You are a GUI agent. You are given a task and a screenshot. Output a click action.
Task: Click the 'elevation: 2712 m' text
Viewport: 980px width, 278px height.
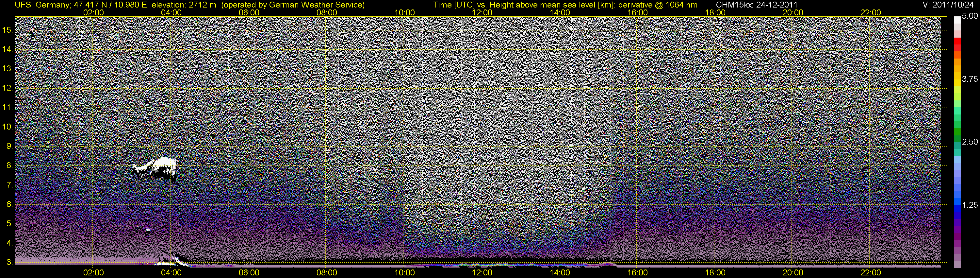coord(184,5)
